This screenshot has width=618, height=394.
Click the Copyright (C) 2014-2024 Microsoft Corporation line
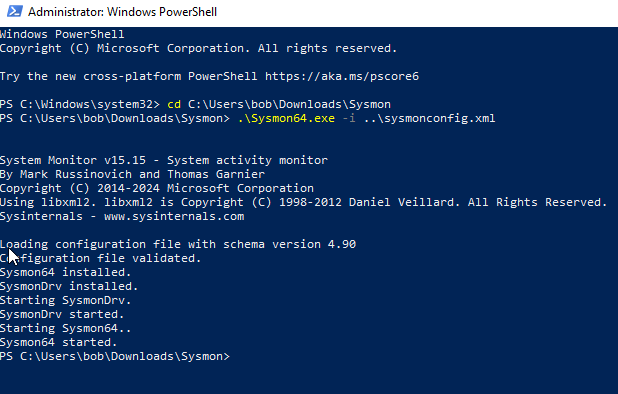click(x=157, y=188)
